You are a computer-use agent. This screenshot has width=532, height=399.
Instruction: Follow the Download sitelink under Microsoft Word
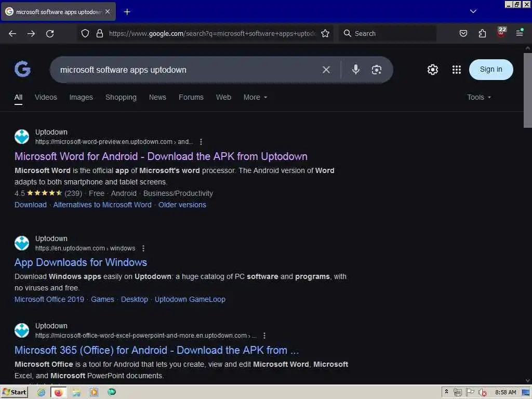coord(31,205)
